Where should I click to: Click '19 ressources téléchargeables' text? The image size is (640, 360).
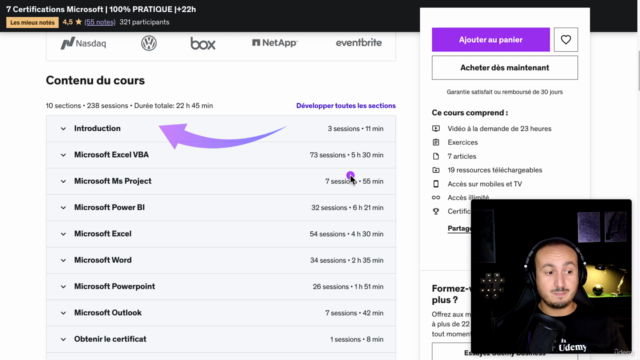click(x=495, y=170)
